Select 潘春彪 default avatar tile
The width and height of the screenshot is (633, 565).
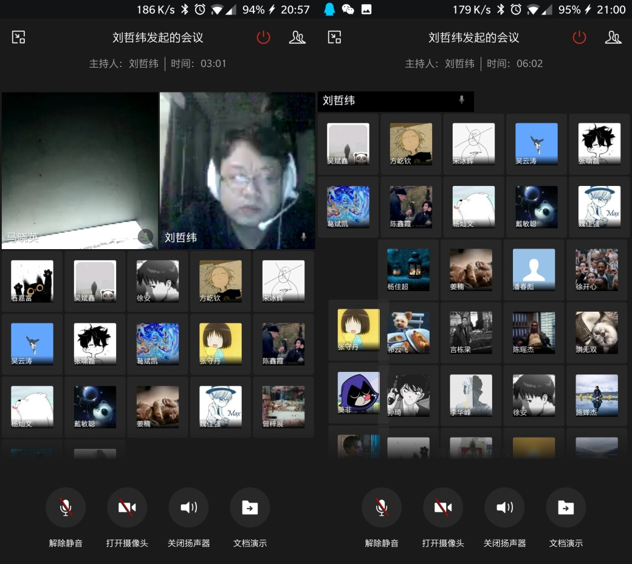click(x=534, y=269)
